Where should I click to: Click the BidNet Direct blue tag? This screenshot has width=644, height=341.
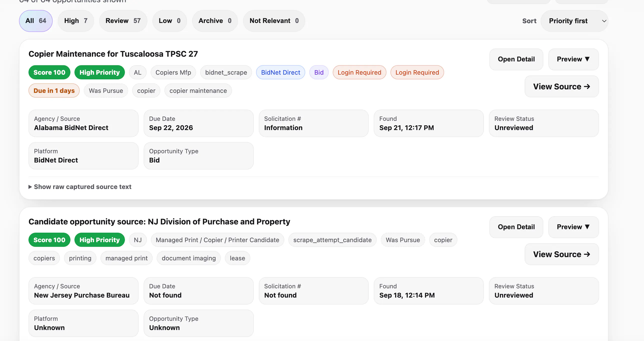pyautogui.click(x=281, y=72)
